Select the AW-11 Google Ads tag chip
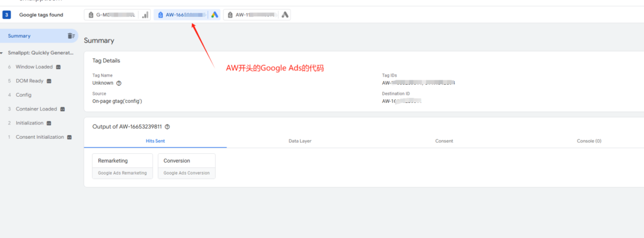 coord(257,15)
